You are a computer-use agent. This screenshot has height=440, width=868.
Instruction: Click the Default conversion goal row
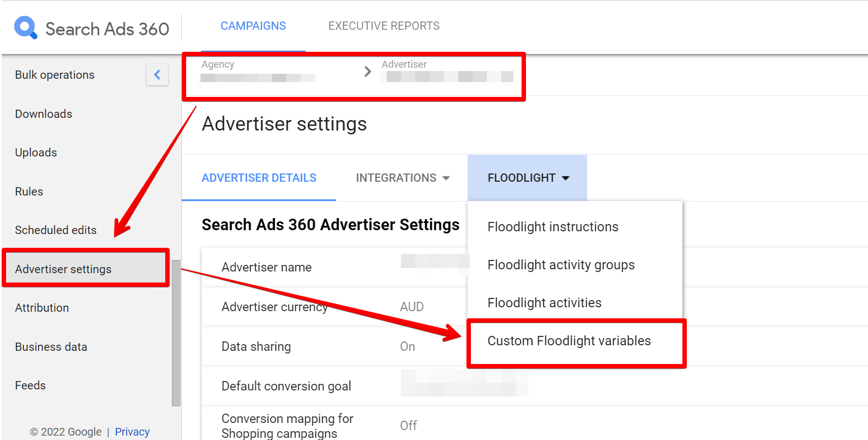click(534, 386)
